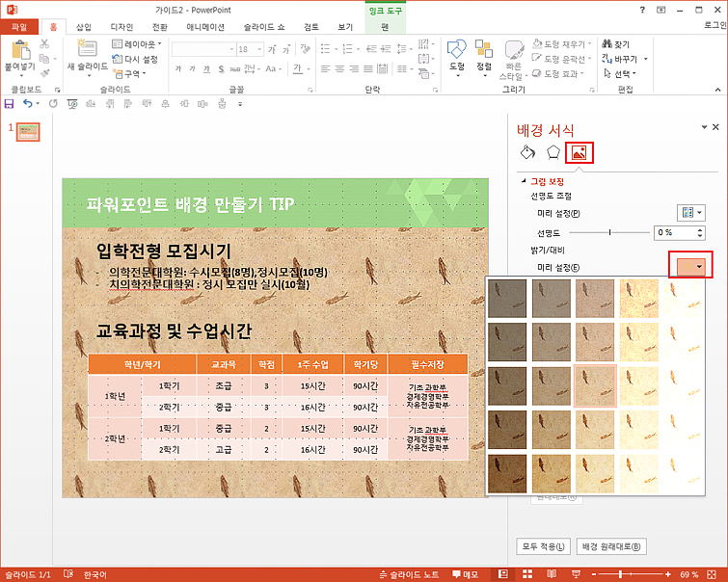Click 배경 원래대로(B) reset background button
The height and width of the screenshot is (582, 728).
(611, 546)
